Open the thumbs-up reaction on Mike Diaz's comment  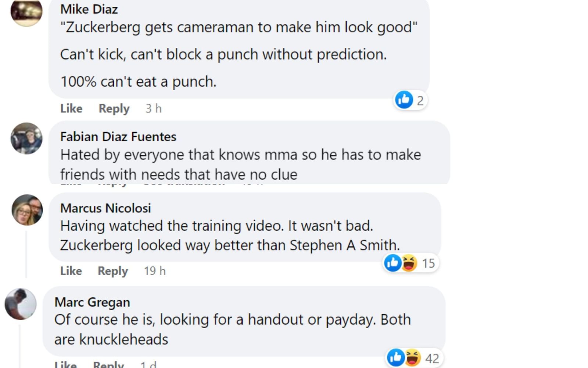pyautogui.click(x=404, y=100)
